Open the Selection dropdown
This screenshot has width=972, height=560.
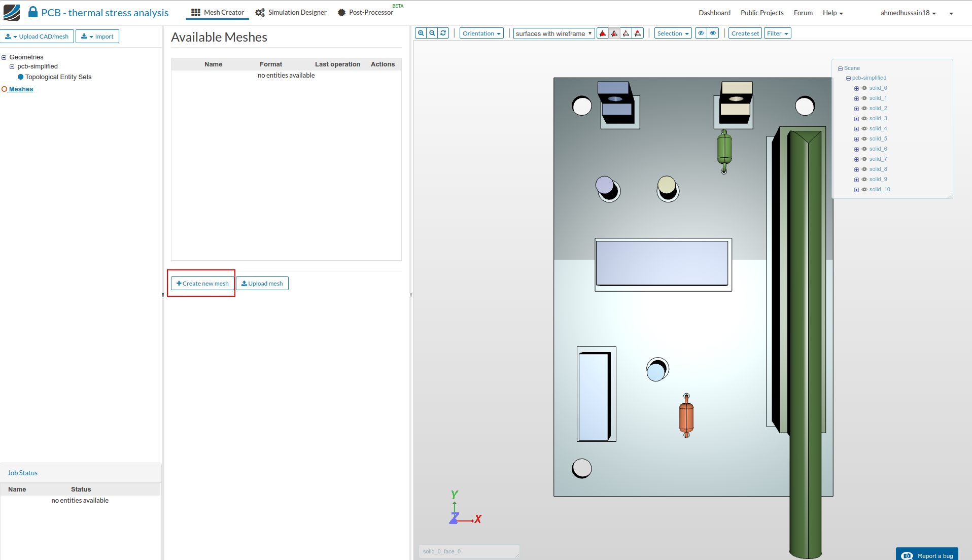(673, 33)
